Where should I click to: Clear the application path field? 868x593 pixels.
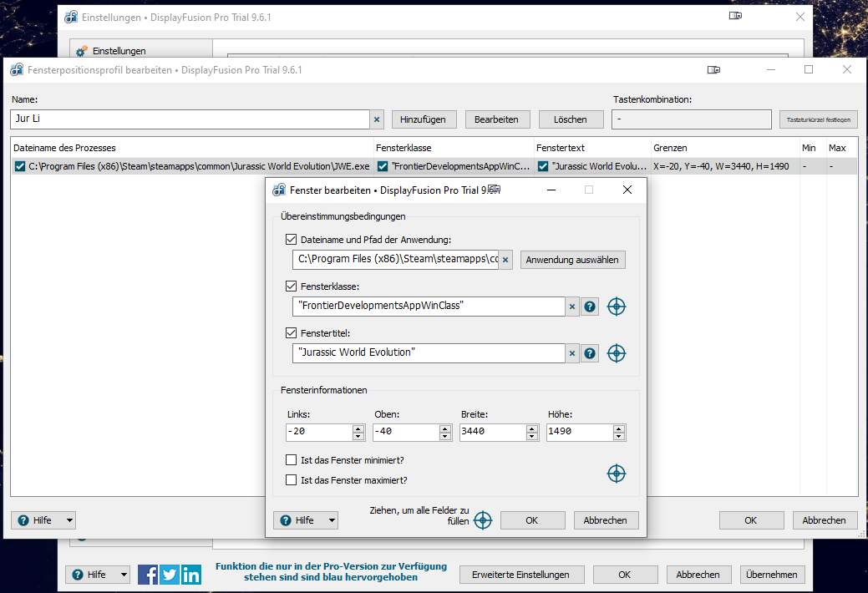coord(505,260)
